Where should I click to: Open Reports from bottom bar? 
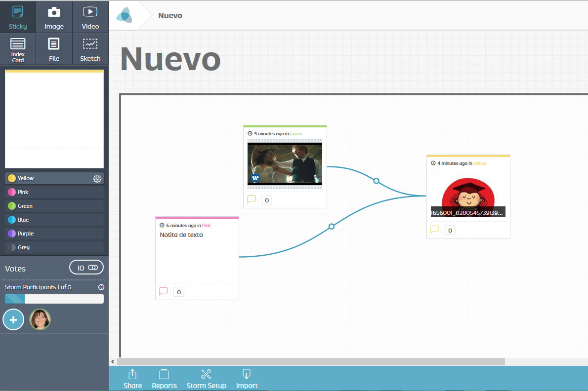[164, 379]
